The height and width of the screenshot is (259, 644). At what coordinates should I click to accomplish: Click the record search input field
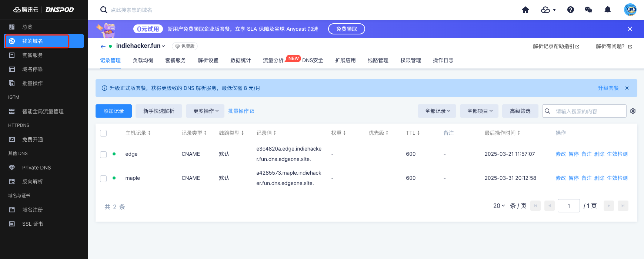pos(589,111)
